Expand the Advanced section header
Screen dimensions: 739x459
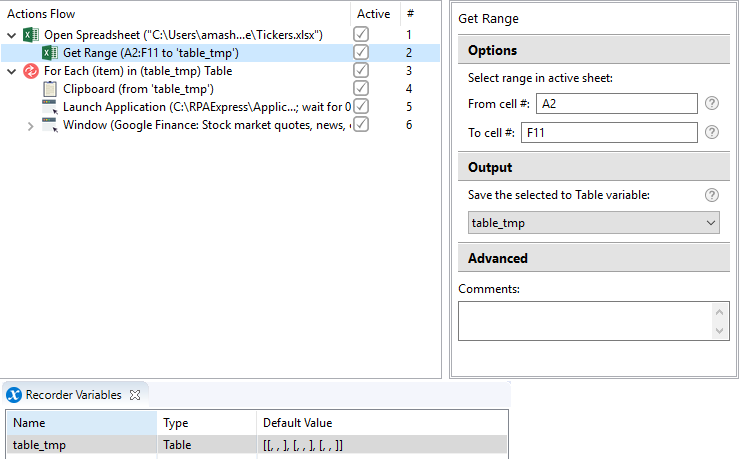pyautogui.click(x=594, y=258)
